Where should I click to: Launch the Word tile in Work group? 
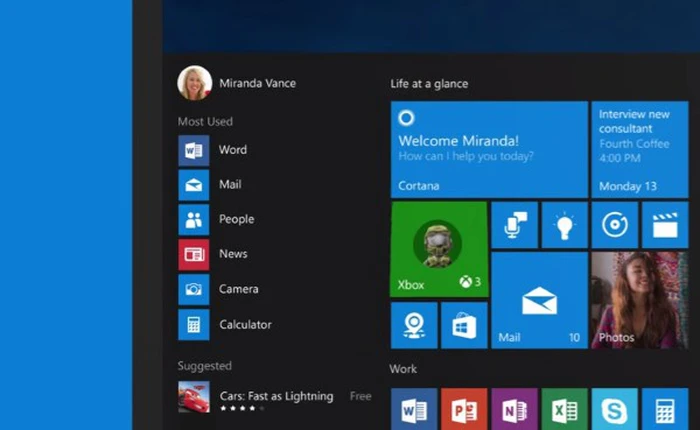414,409
